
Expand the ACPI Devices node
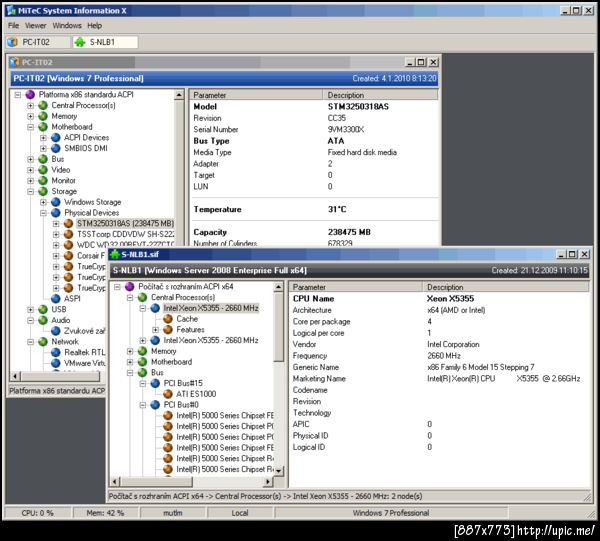43,137
